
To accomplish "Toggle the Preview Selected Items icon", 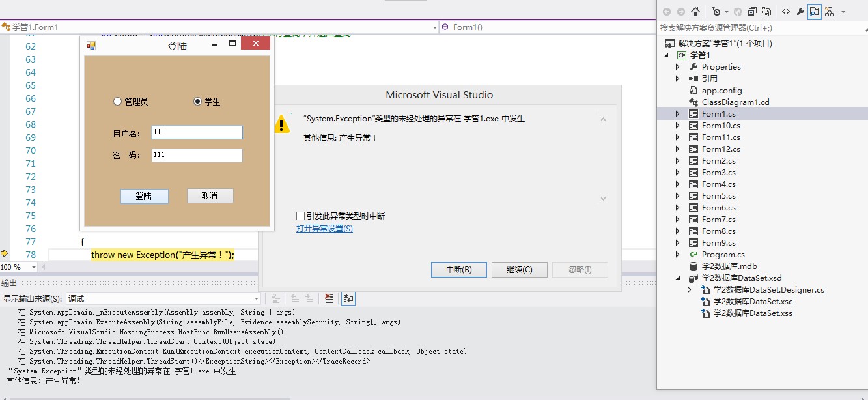I will tap(815, 12).
